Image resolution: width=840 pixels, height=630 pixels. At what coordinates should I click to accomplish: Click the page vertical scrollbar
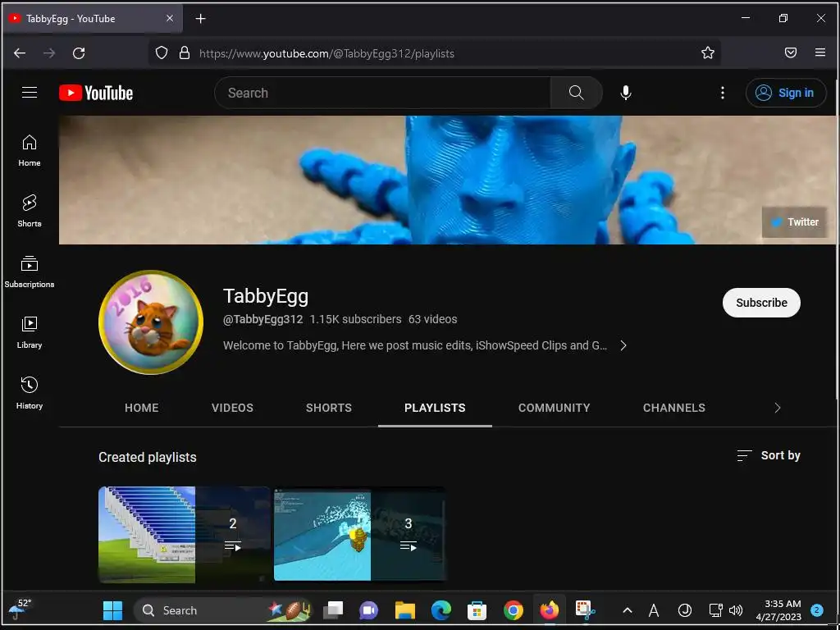tap(837, 239)
